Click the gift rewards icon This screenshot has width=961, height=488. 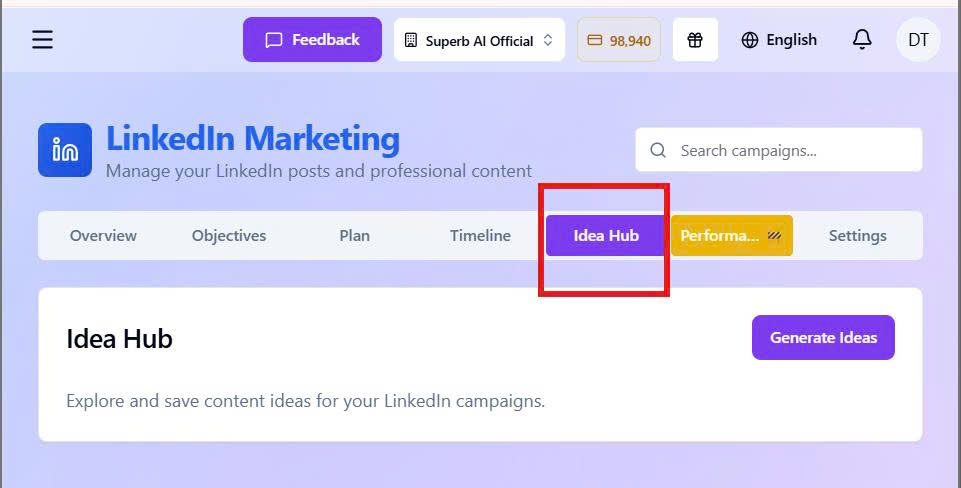pyautogui.click(x=695, y=40)
